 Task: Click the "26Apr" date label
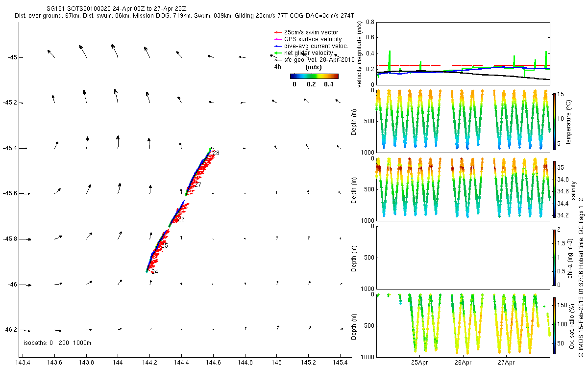464,363
